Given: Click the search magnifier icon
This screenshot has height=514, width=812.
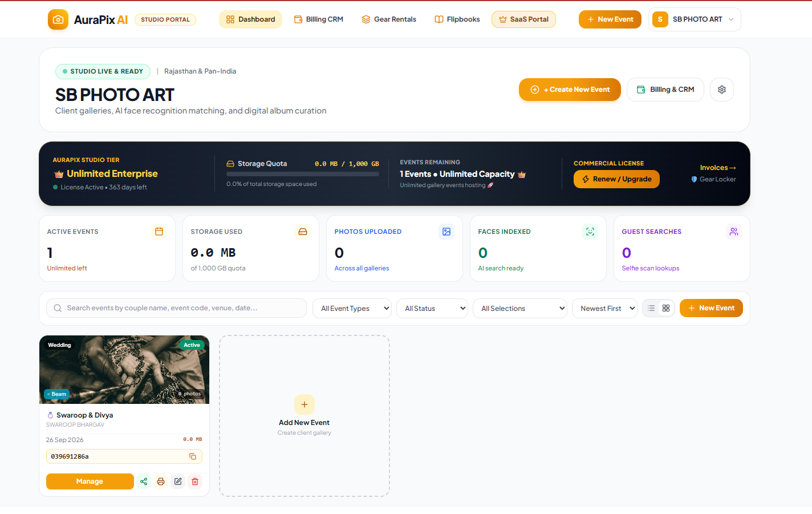Looking at the screenshot, I should click(x=58, y=308).
